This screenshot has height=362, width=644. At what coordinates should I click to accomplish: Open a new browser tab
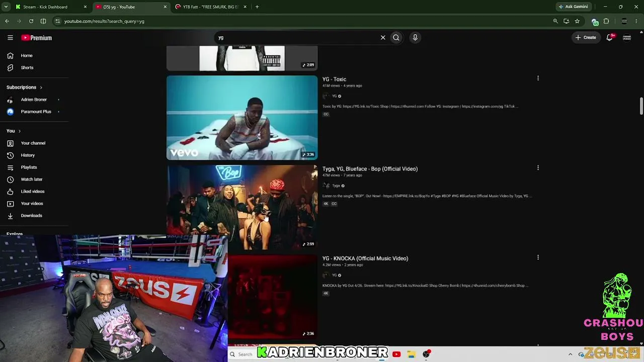coord(257,7)
